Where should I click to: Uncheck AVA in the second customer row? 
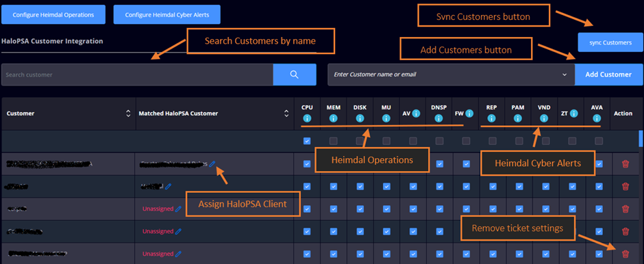coord(599,187)
